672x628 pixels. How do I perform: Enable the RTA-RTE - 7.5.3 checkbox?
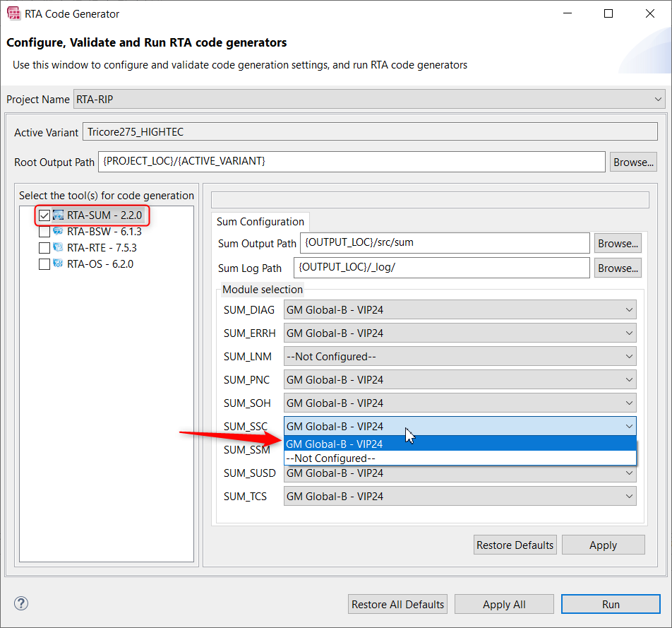point(44,248)
